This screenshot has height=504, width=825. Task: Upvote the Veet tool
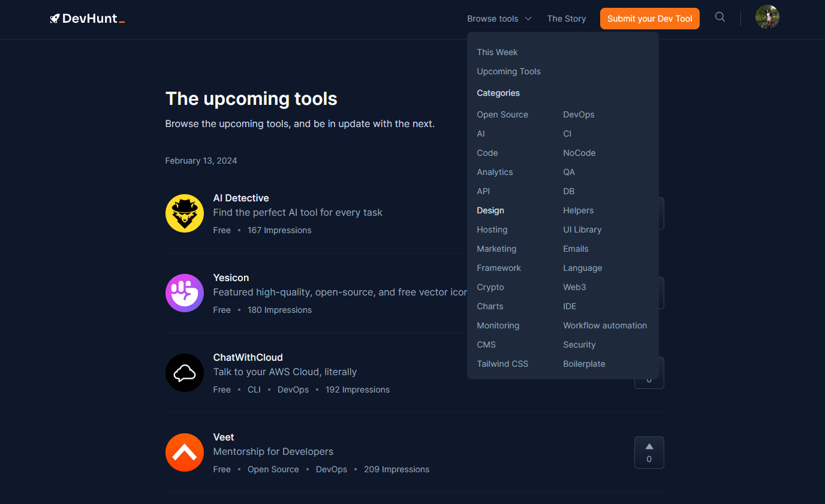649,452
